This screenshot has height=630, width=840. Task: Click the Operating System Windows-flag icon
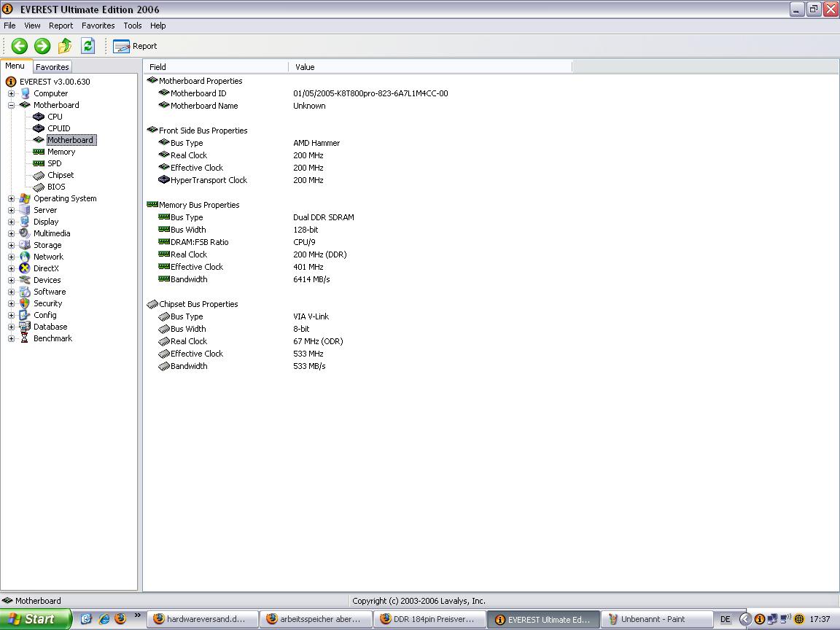click(25, 199)
